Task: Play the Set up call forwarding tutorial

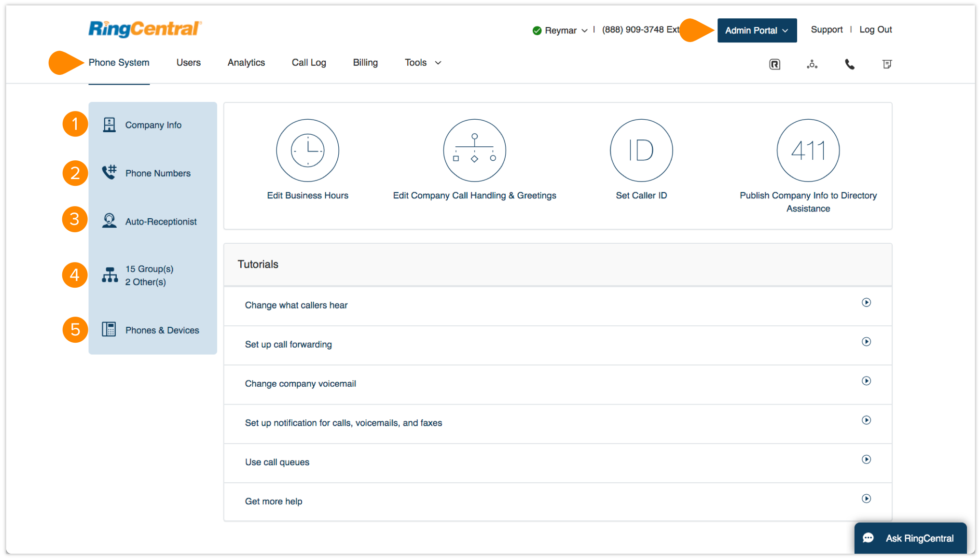Action: [x=867, y=342]
